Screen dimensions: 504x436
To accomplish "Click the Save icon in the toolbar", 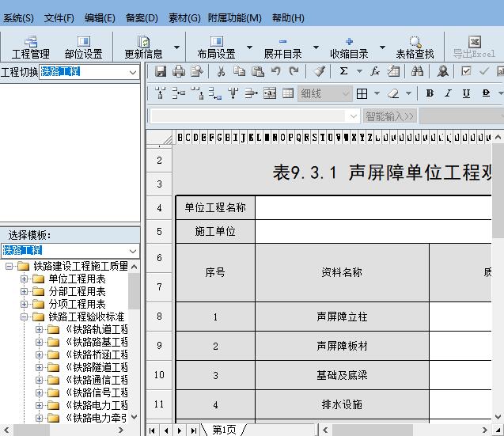I will pyautogui.click(x=161, y=71).
